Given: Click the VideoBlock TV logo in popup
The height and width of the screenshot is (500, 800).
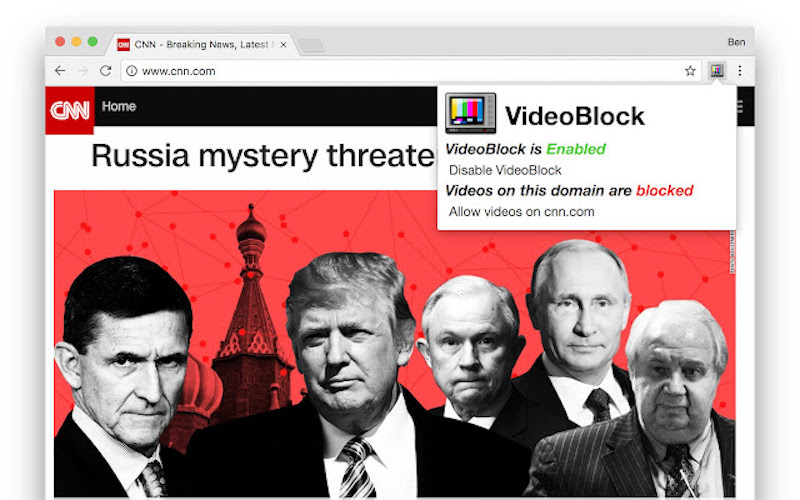Looking at the screenshot, I should (470, 113).
